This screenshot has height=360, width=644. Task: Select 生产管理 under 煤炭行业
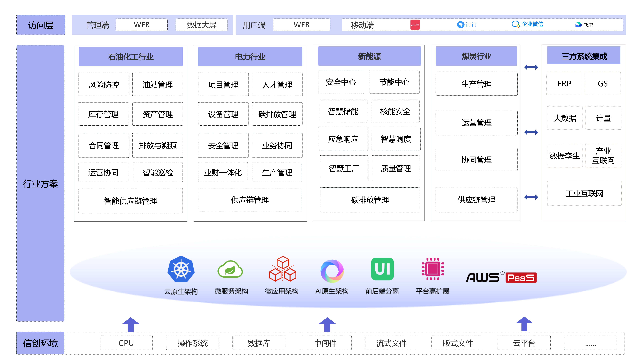[x=476, y=84]
